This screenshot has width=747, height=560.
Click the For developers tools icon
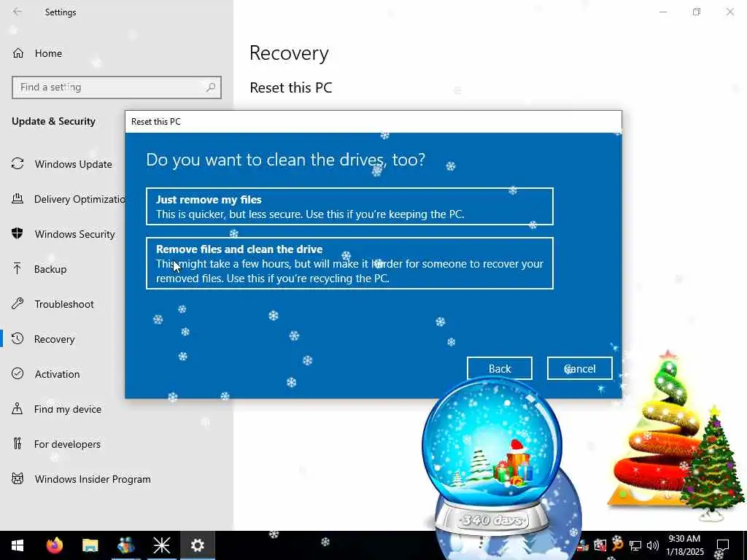point(18,444)
